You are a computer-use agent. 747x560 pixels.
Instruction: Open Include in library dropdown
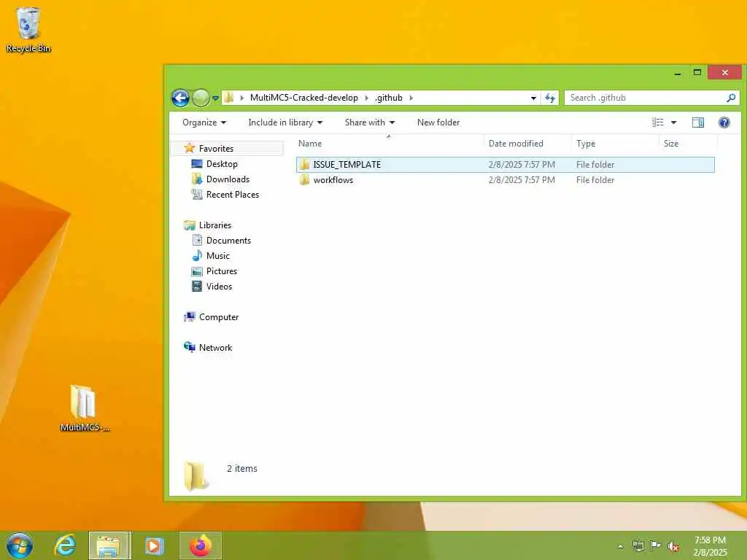285,122
